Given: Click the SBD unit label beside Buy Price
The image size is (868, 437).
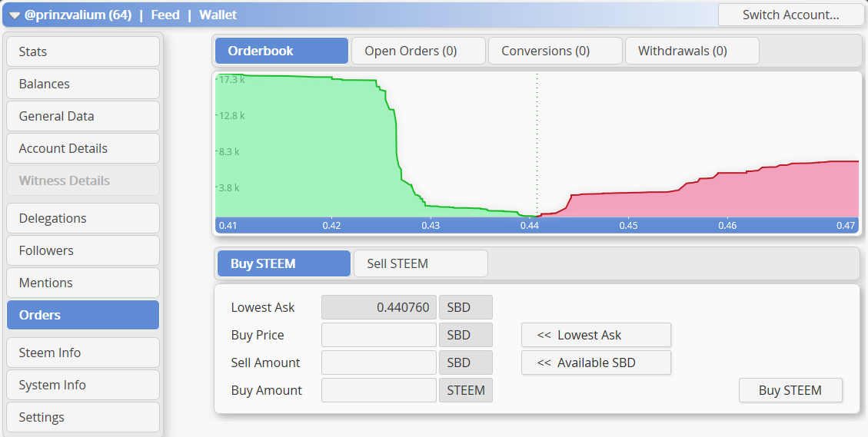Looking at the screenshot, I should (466, 335).
